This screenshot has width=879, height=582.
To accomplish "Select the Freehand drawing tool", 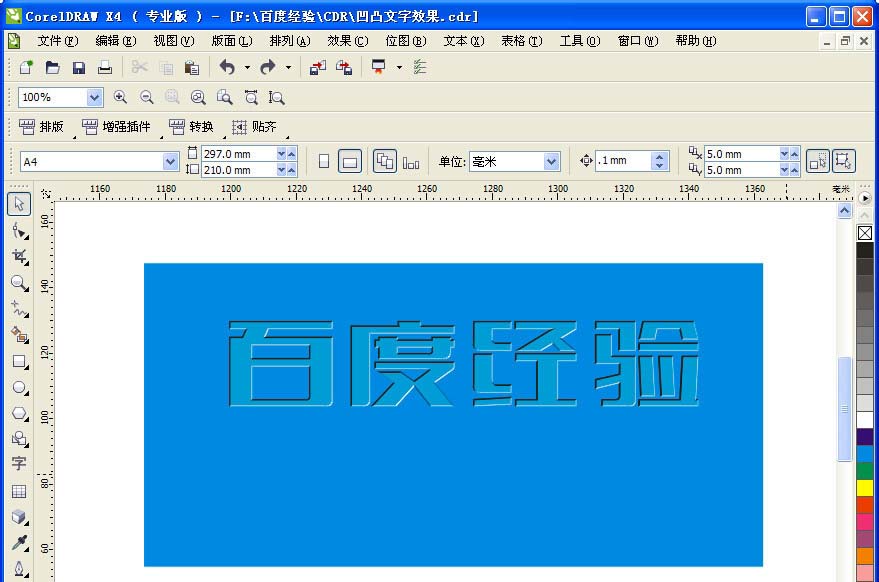I will click(19, 308).
